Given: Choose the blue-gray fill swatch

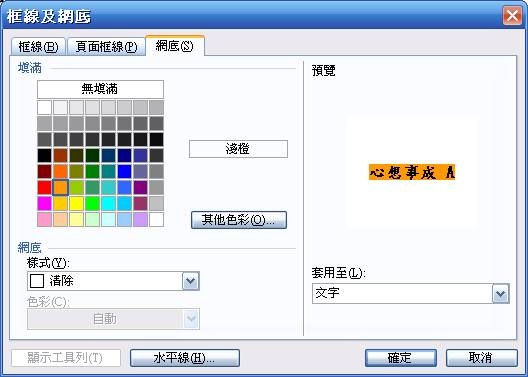Looking at the screenshot, I should click(140, 171).
